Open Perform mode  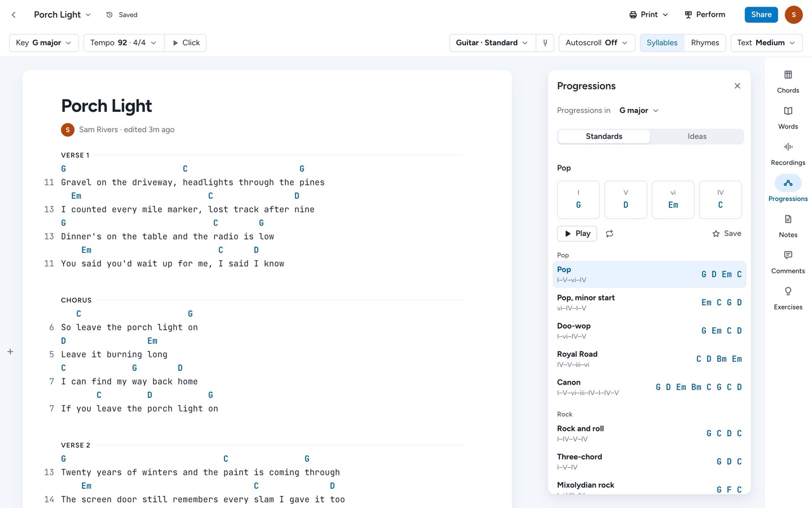(705, 15)
